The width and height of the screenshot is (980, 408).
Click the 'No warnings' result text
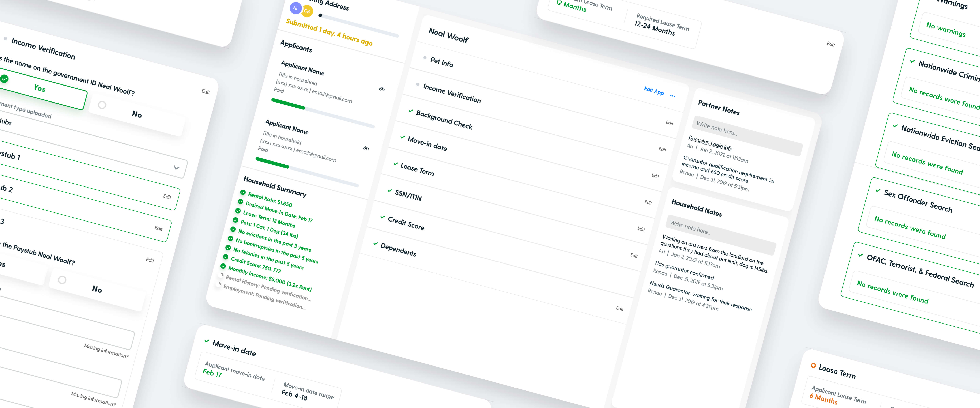pyautogui.click(x=946, y=29)
